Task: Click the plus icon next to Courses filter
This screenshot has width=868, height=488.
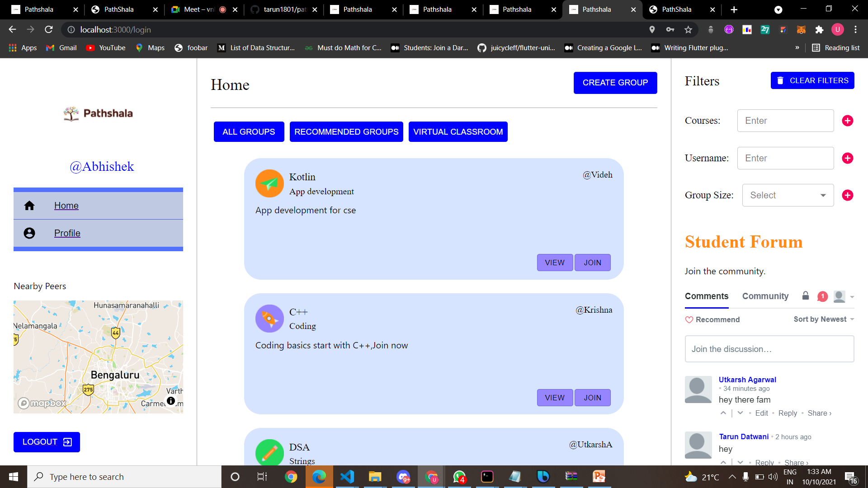Action: pyautogui.click(x=848, y=121)
